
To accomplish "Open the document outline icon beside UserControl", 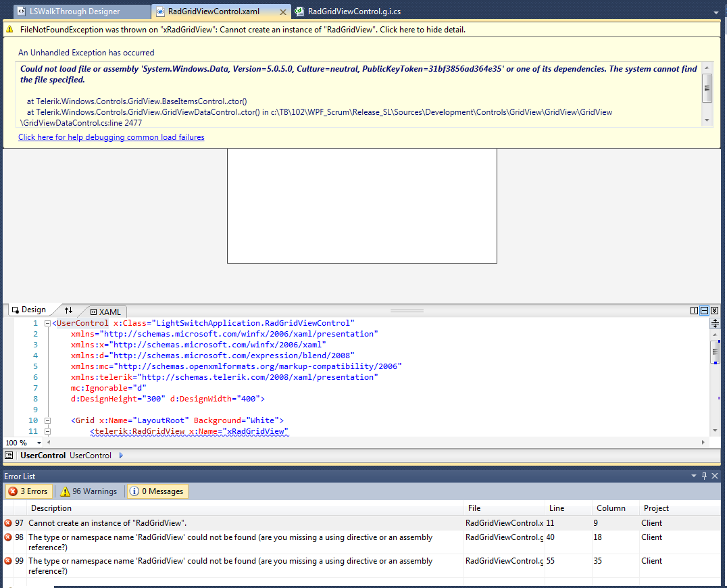I will point(8,456).
